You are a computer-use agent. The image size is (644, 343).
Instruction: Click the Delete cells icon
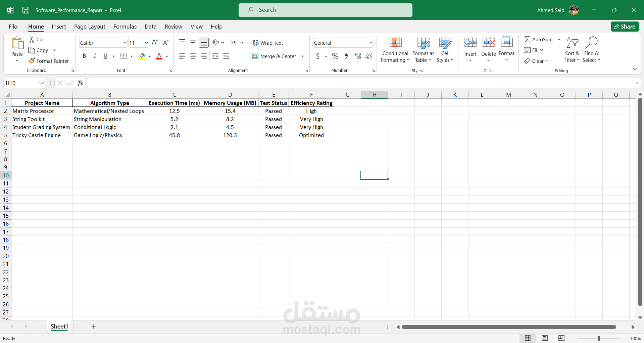489,42
